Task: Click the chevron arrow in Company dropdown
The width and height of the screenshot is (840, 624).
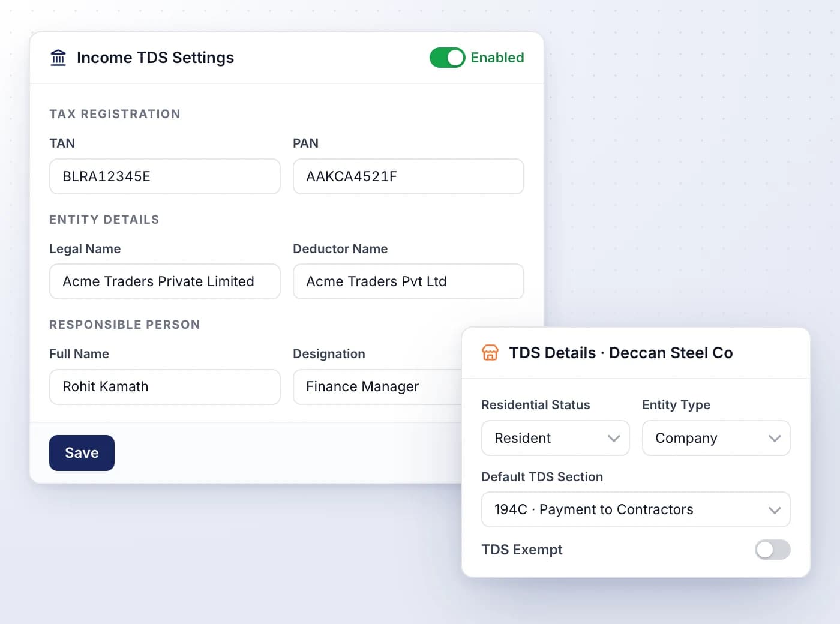Action: 774,439
